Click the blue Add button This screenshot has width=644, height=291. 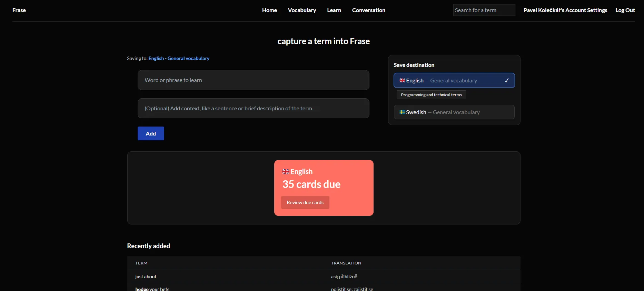(151, 133)
